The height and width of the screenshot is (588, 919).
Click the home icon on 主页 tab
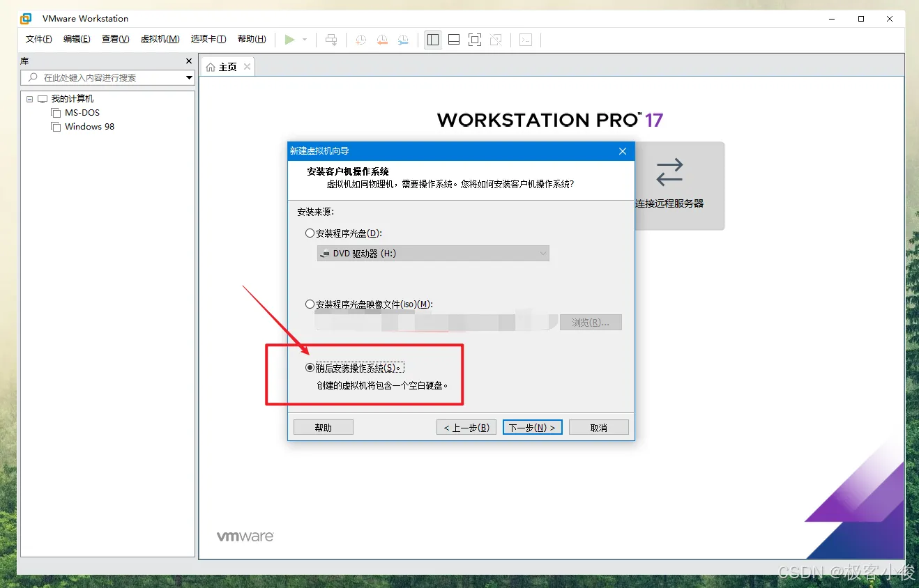pyautogui.click(x=211, y=67)
